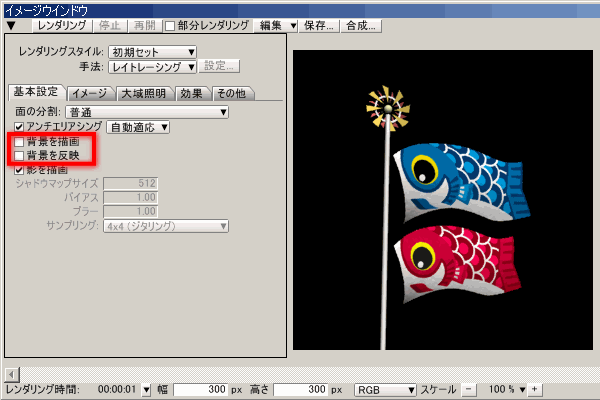Switch to the イメージ tab
This screenshot has width=600, height=400.
point(90,93)
